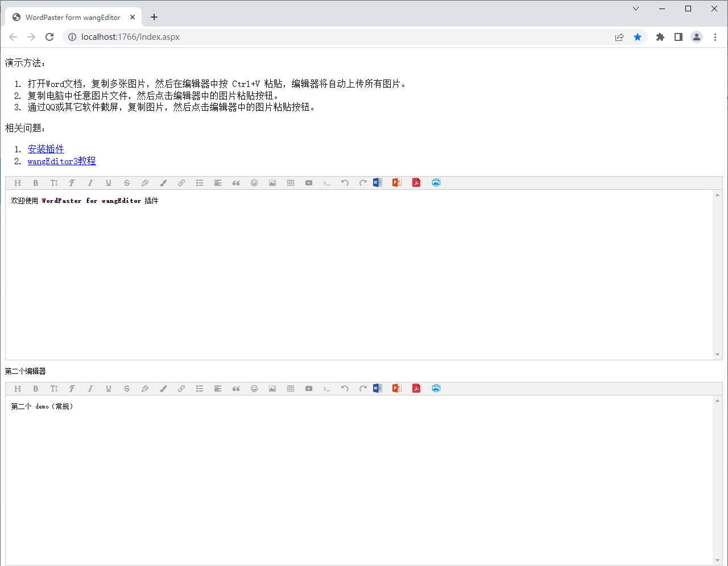Insert an emoji from the toolbar
Viewport: 728px width, 566px height.
[254, 182]
